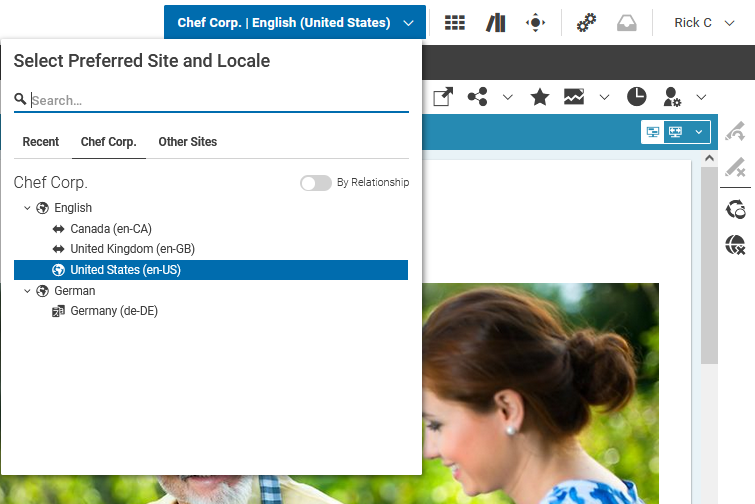
Task: Collapse the German tree node
Action: [27, 291]
